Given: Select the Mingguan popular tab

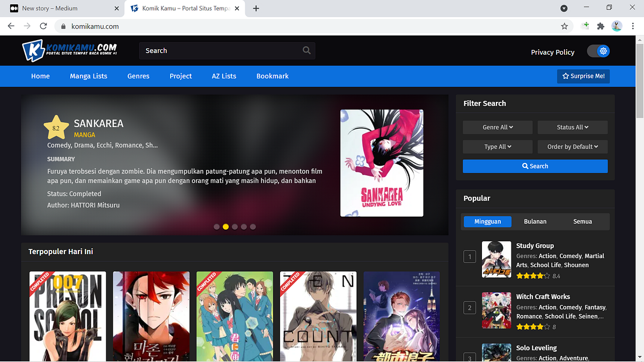Looking at the screenshot, I should (x=487, y=221).
